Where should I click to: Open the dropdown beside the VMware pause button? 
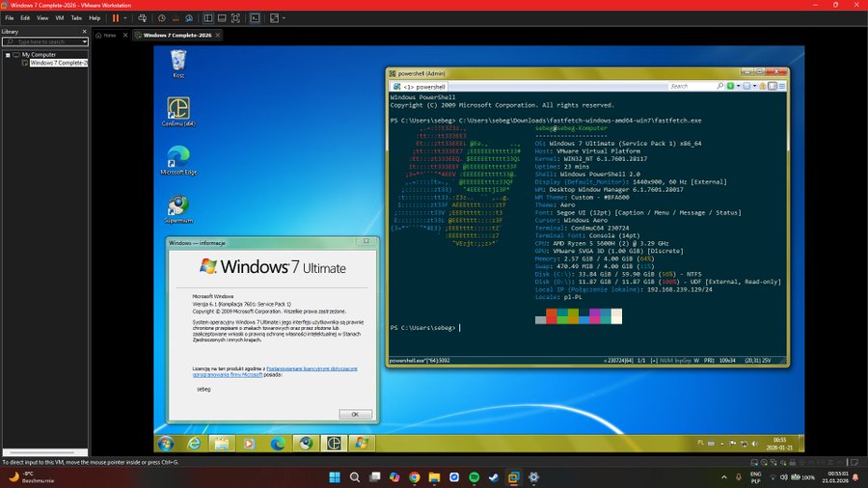coord(128,17)
